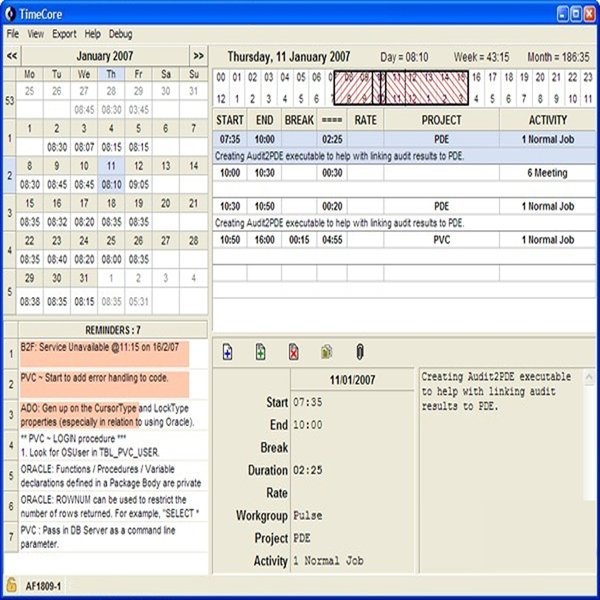Select week number 4 row header
Image resolution: width=600 pixels, height=600 pixels.
[10, 250]
